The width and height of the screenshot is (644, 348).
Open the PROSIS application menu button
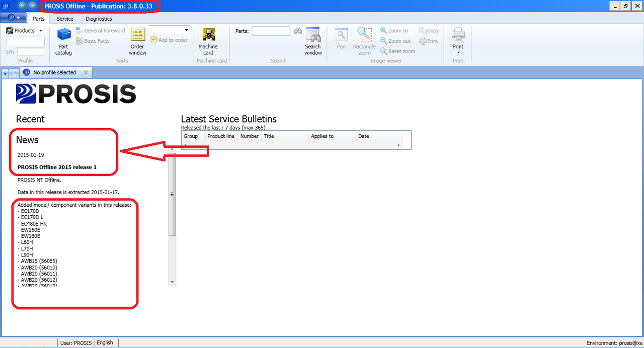point(14,18)
